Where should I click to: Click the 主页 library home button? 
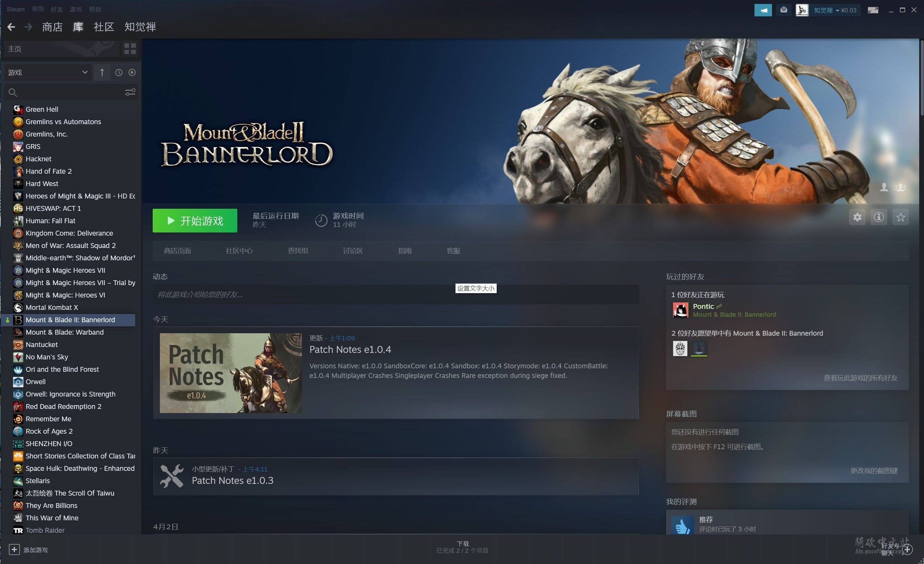[x=62, y=49]
